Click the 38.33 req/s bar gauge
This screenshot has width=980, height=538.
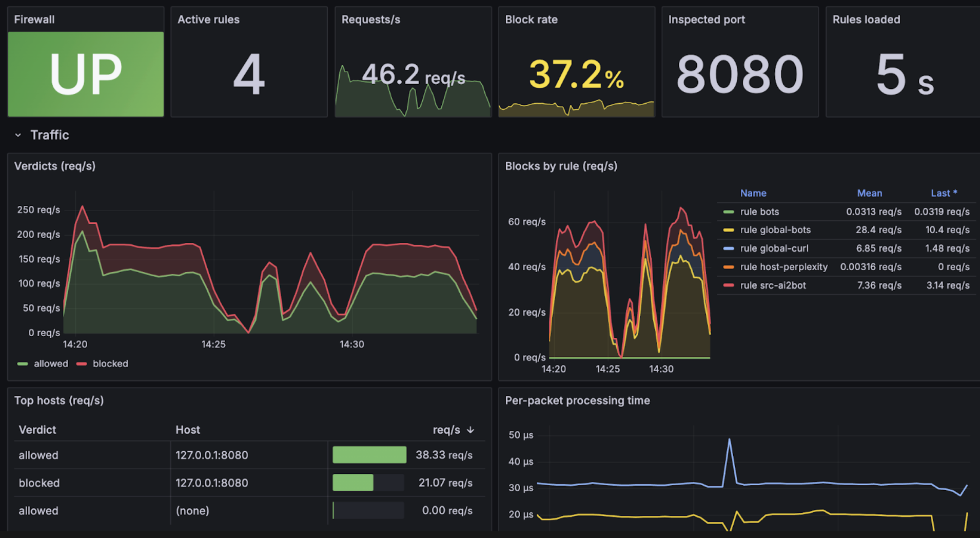point(369,455)
